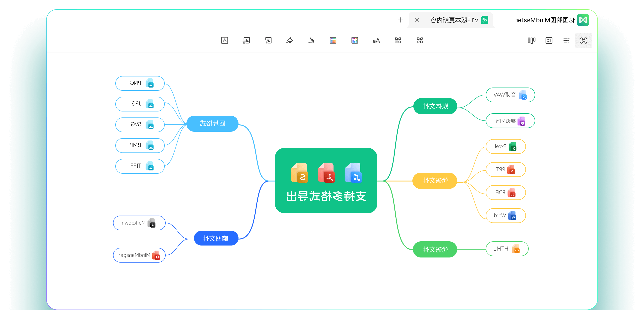Click green document icon on V12 tab

[x=485, y=20]
